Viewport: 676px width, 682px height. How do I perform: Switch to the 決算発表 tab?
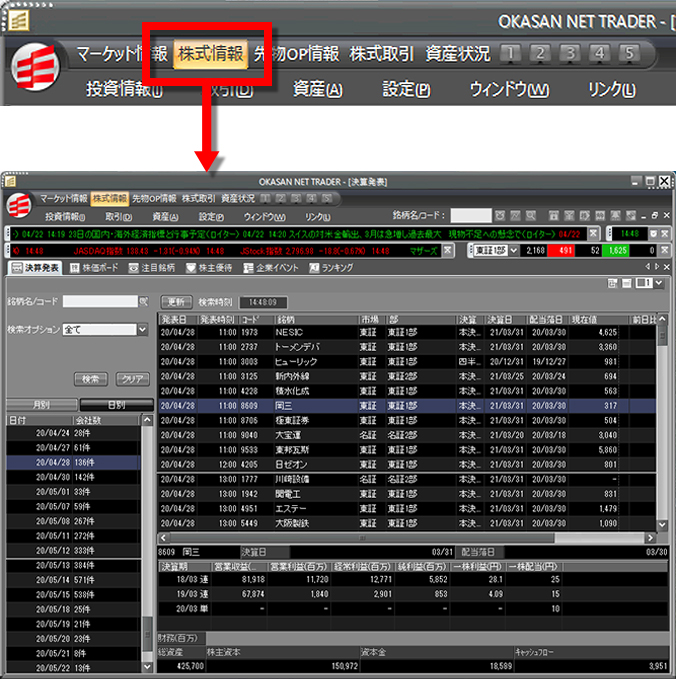click(35, 267)
